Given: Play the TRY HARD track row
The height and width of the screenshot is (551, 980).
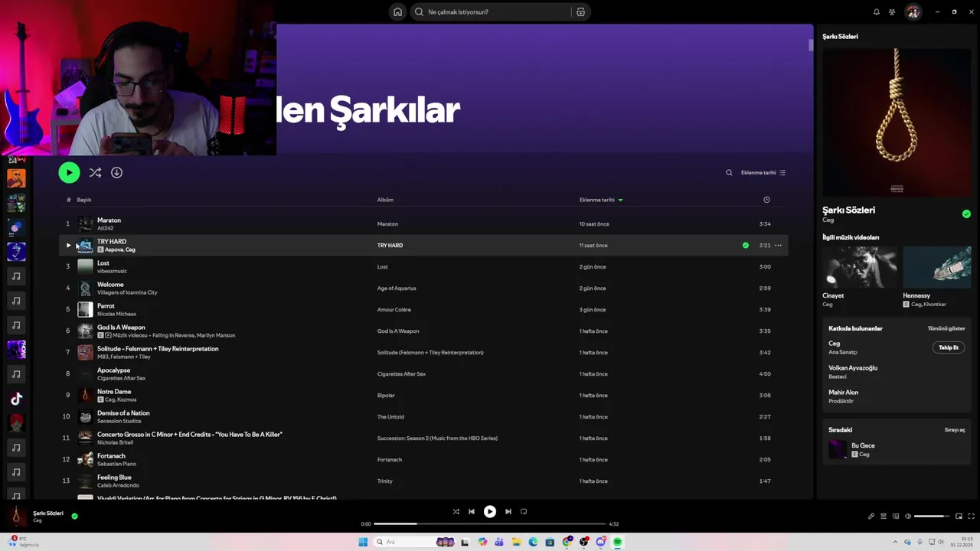Looking at the screenshot, I should tap(68, 245).
